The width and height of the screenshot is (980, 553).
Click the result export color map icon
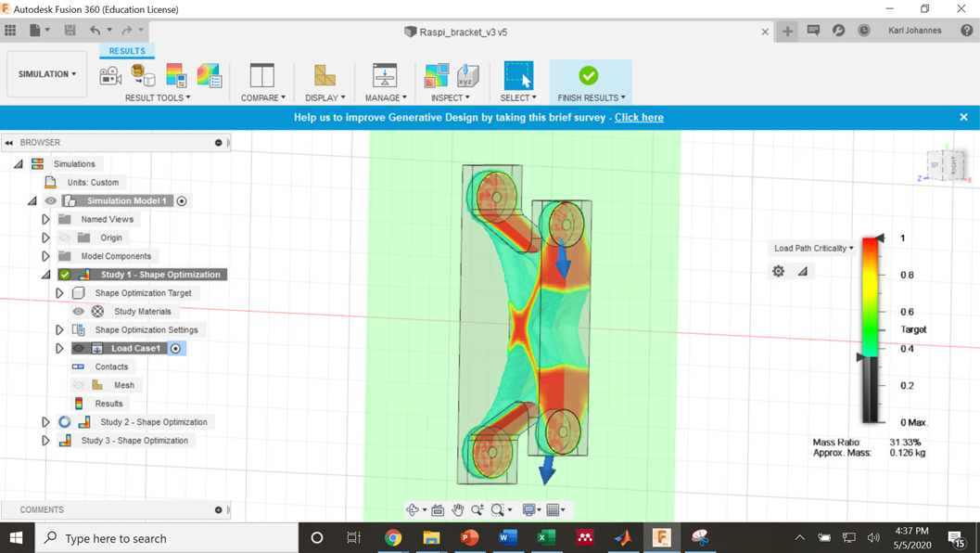click(x=209, y=76)
